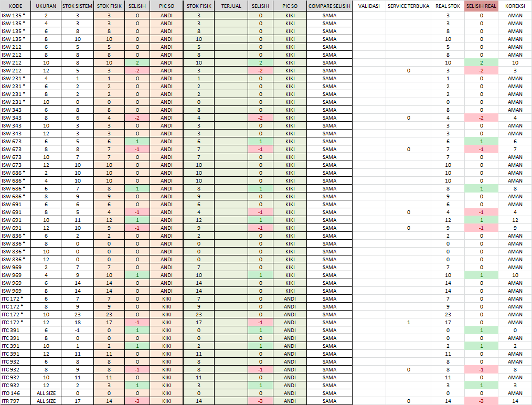Click the STOK SISTEM column header

(x=78, y=6)
